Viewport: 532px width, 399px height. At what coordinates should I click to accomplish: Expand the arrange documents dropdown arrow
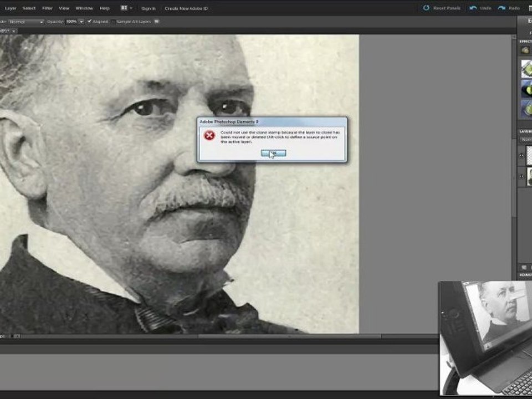click(131, 8)
